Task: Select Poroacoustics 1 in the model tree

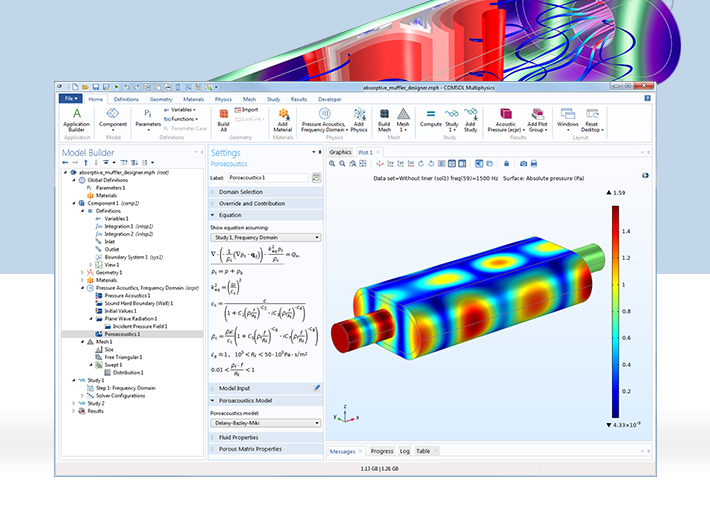Action: [x=122, y=334]
